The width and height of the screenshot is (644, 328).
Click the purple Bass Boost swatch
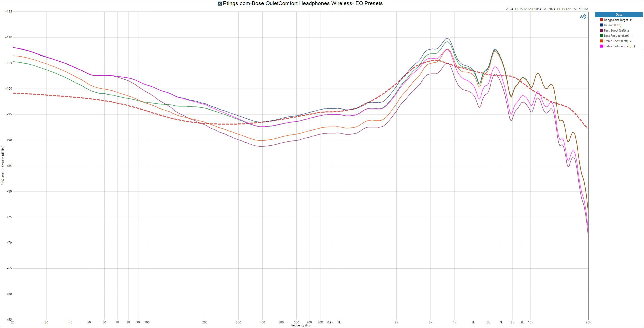pos(602,30)
